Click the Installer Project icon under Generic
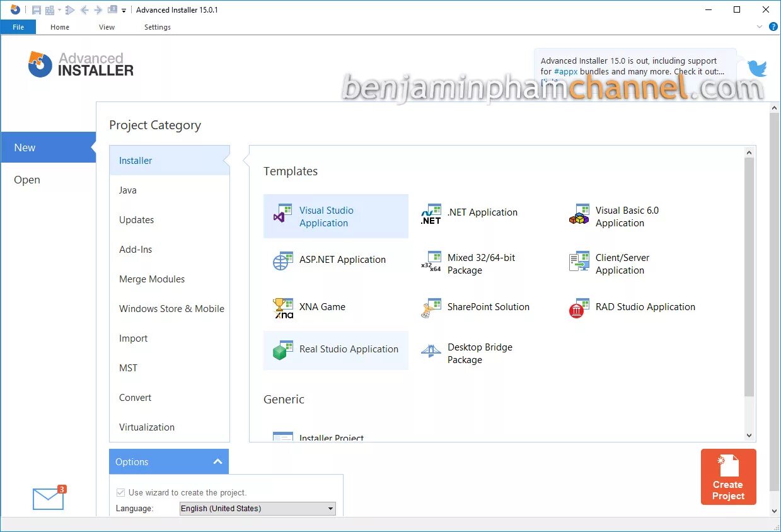This screenshot has width=781, height=532. (283, 436)
